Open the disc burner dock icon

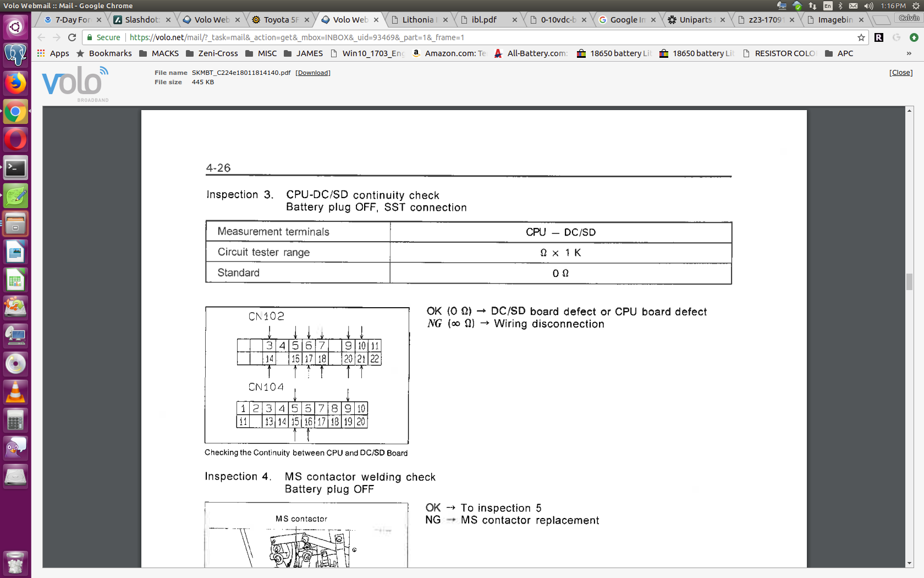coord(15,364)
